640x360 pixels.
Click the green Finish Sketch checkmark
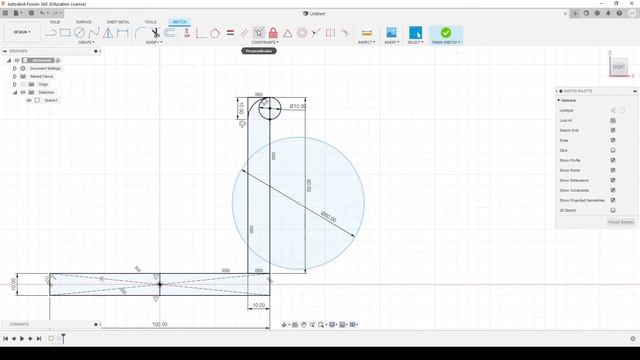(446, 33)
